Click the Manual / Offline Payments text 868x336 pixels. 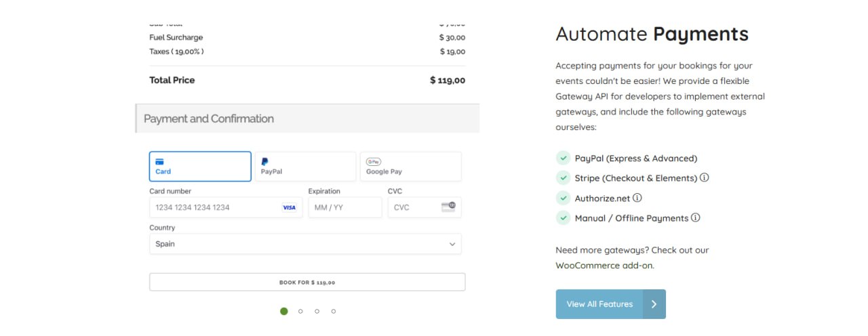(x=632, y=218)
